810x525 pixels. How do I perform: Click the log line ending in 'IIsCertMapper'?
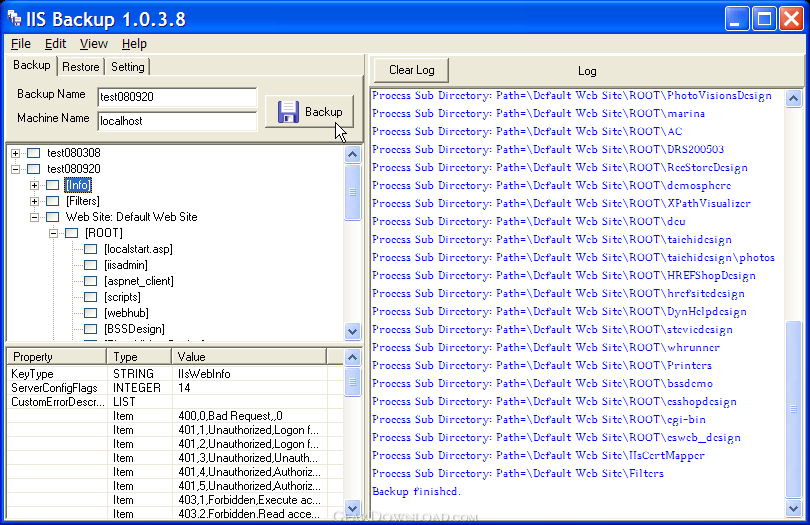(538, 455)
